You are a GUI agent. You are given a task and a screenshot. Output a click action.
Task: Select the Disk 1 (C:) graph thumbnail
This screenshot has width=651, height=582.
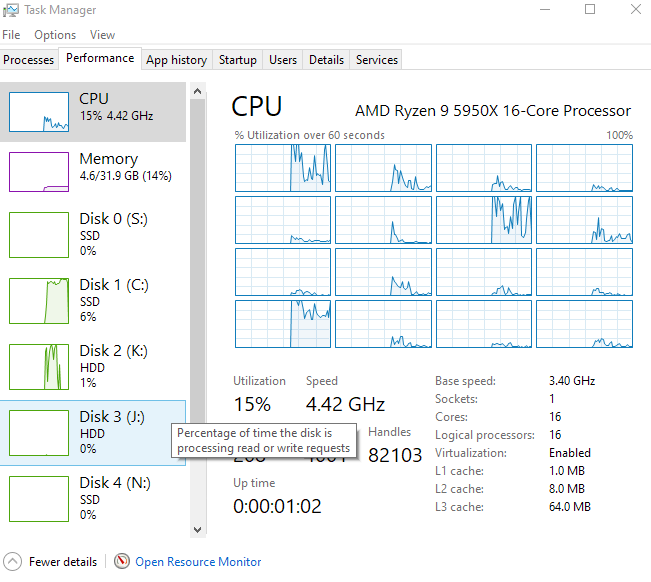pos(39,301)
